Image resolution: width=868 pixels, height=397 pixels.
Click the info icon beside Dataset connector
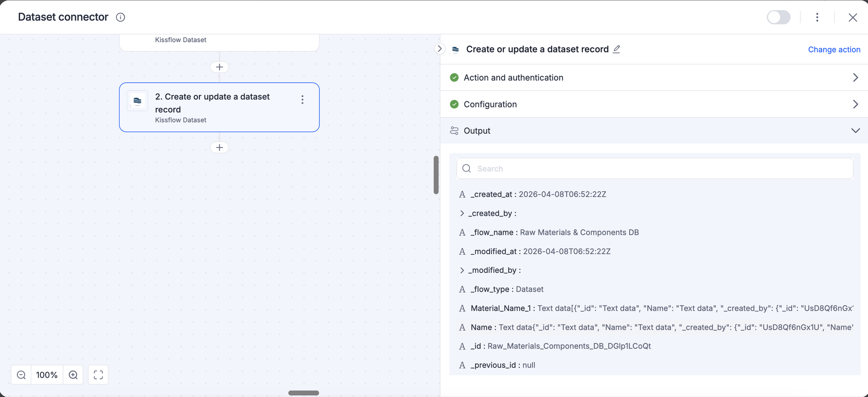click(x=120, y=17)
